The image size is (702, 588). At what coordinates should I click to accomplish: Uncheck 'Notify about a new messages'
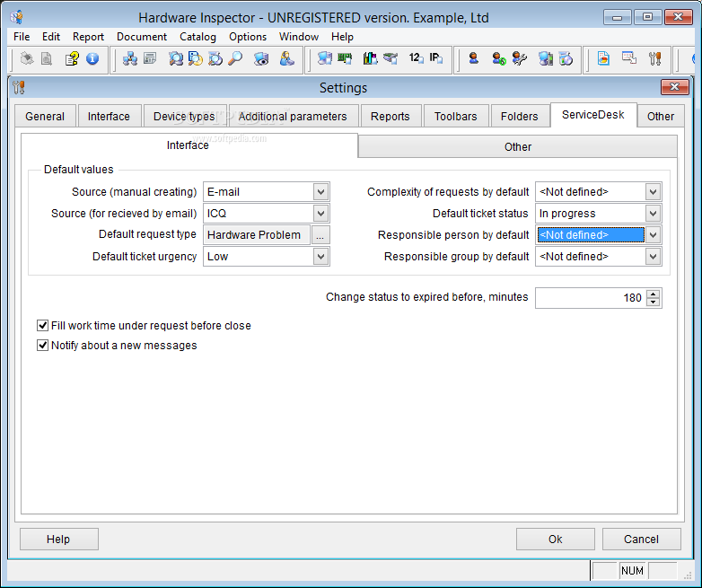point(42,346)
